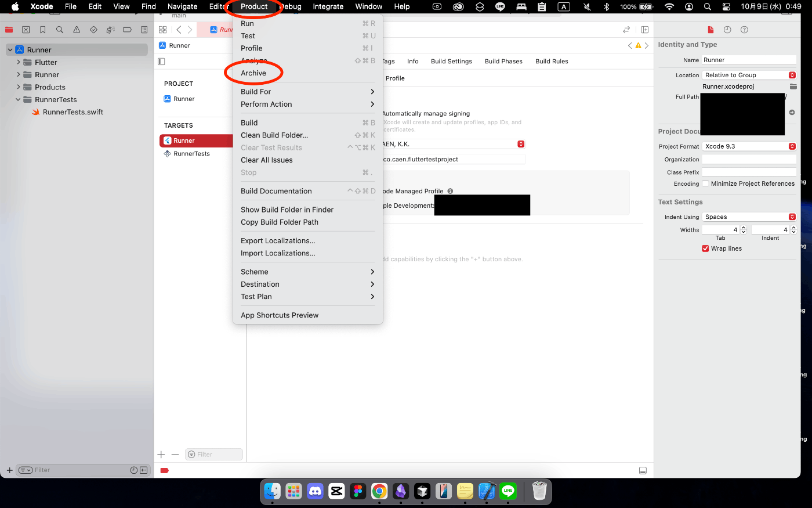Screen dimensions: 812x508
Task: Click the related items grid icon
Action: 162,30
